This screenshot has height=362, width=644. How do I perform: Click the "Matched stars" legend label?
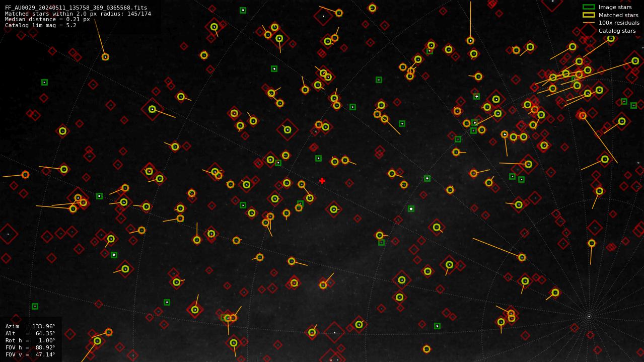[x=618, y=15]
